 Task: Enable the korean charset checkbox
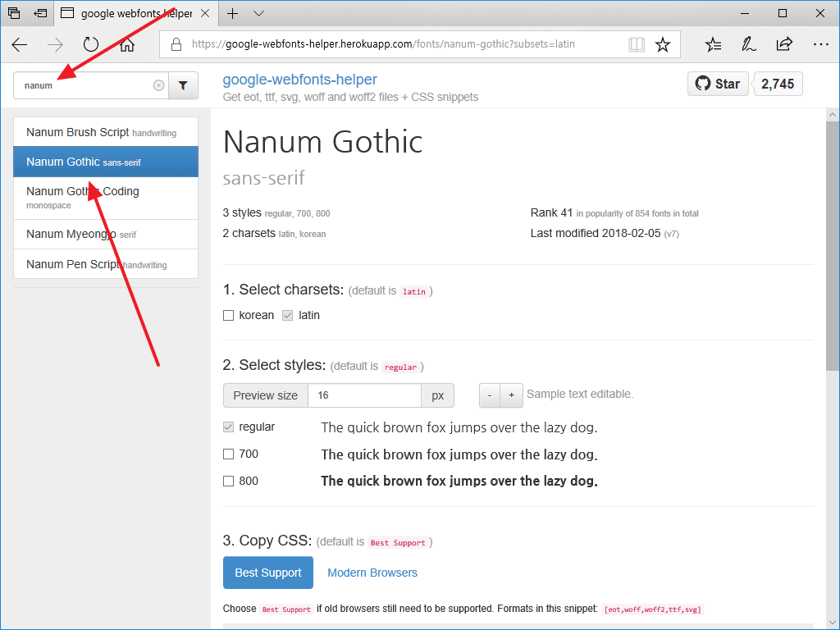pos(229,316)
